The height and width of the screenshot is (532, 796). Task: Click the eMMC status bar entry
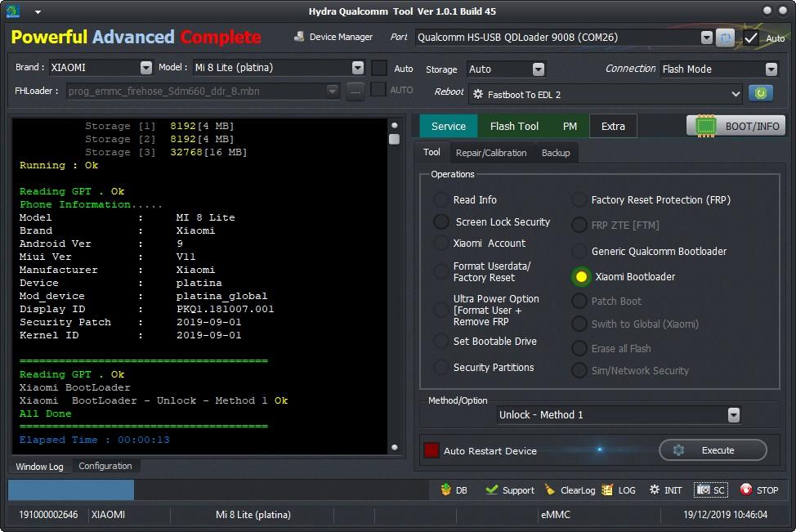point(556,514)
